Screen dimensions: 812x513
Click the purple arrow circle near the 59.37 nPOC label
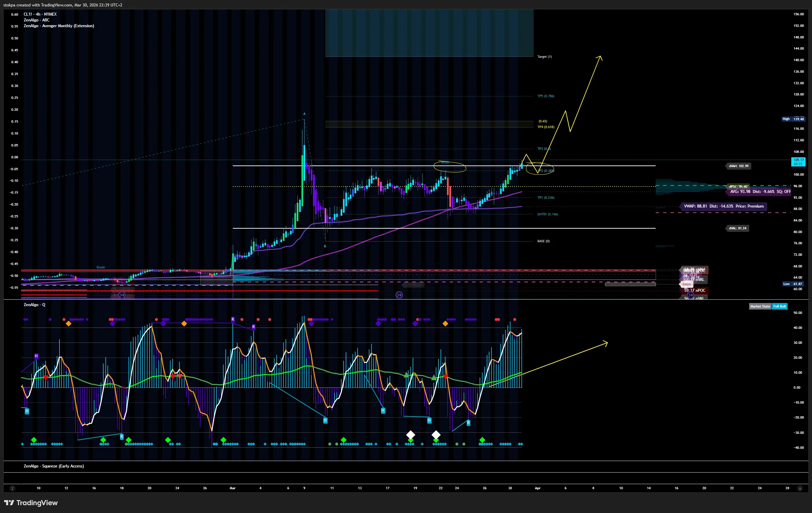pyautogui.click(x=690, y=295)
